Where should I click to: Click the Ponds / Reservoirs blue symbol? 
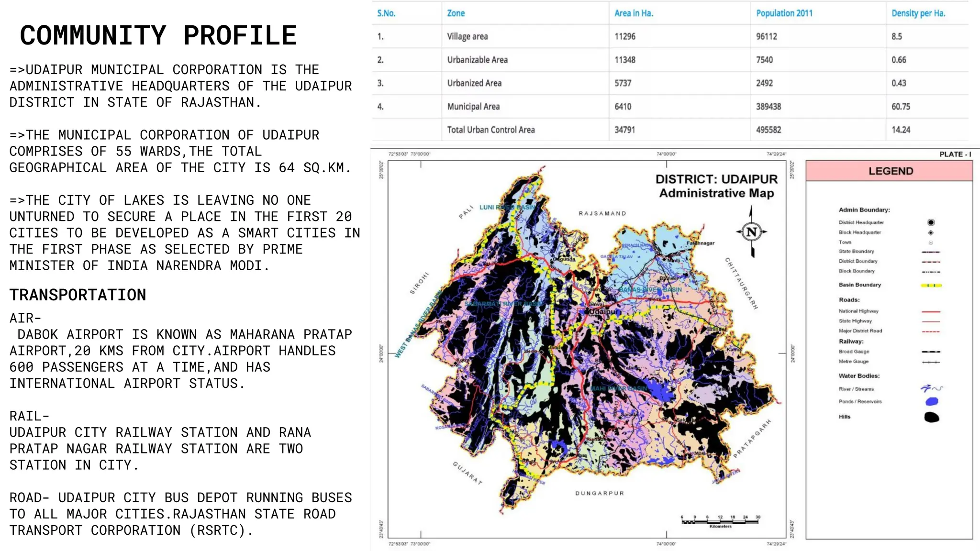point(932,401)
